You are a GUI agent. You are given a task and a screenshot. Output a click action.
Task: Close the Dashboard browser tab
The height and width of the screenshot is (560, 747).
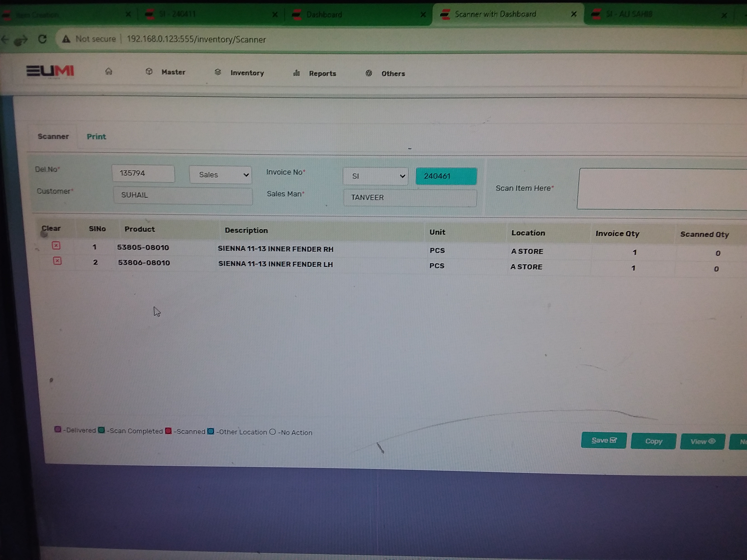click(423, 14)
